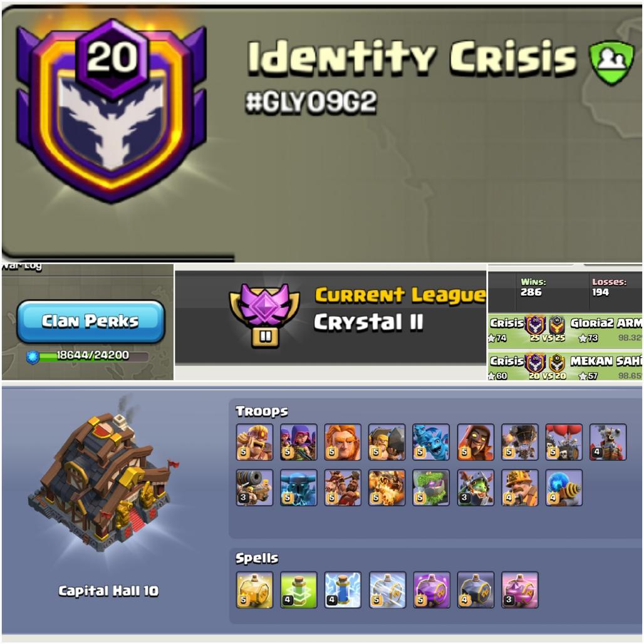Choose the Super Giant troop icon

(343, 442)
